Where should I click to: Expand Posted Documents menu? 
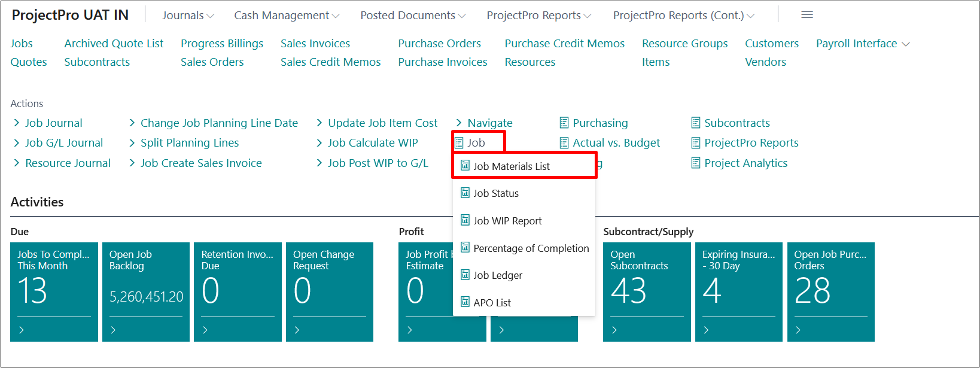pyautogui.click(x=412, y=16)
